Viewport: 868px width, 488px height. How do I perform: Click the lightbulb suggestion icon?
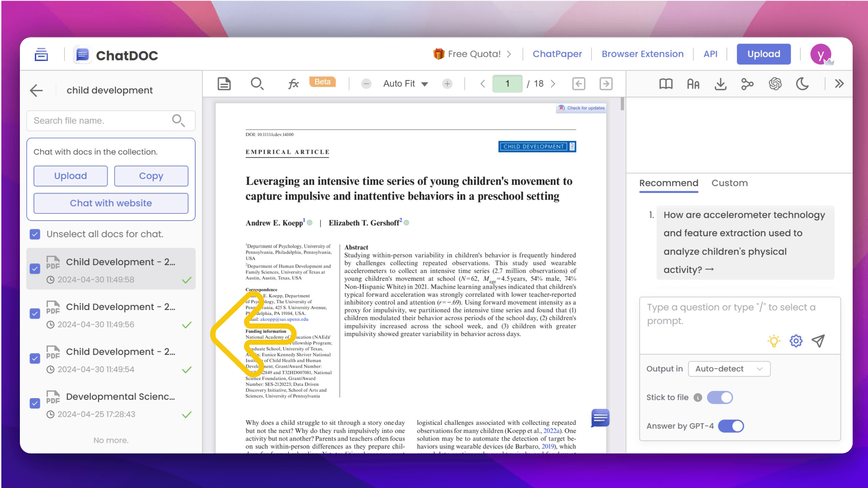click(774, 341)
